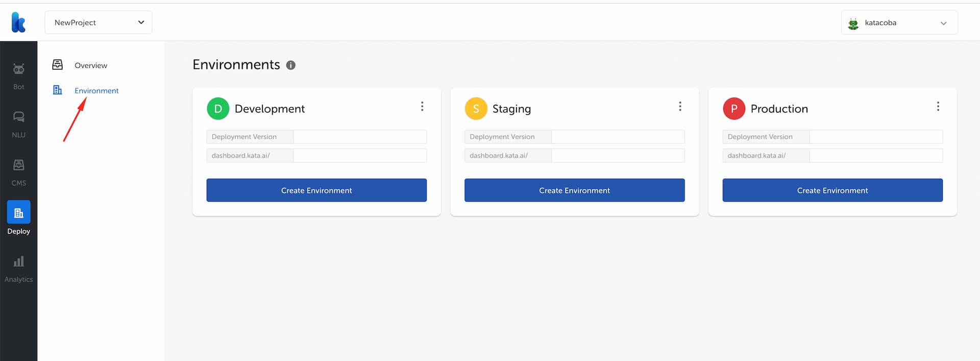Screen dimensions: 980x361
Task: Switch to the Overview menu item
Action: [91, 65]
